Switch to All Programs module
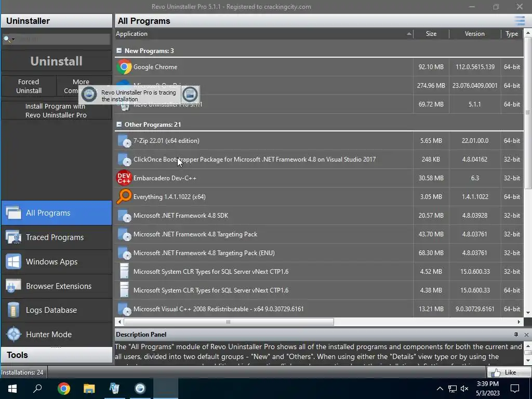The image size is (532, 399). point(56,212)
